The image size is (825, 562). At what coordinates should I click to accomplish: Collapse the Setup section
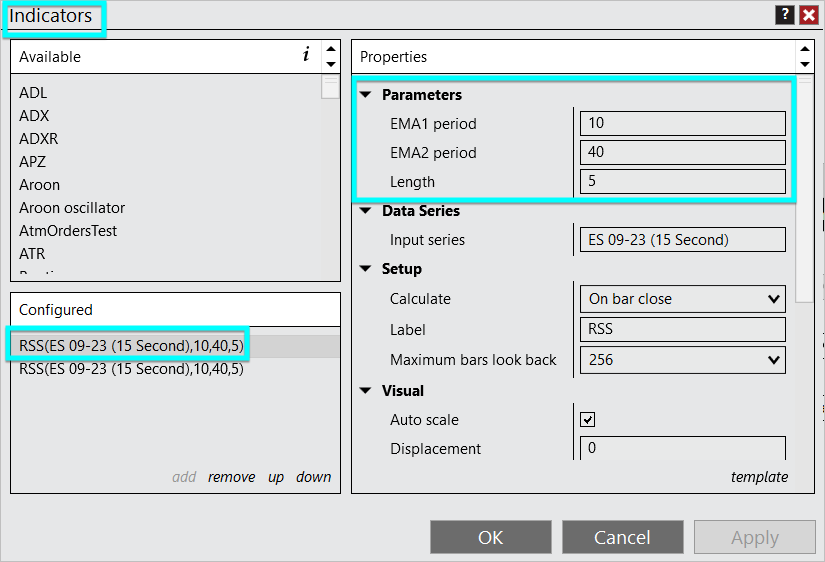pos(365,269)
